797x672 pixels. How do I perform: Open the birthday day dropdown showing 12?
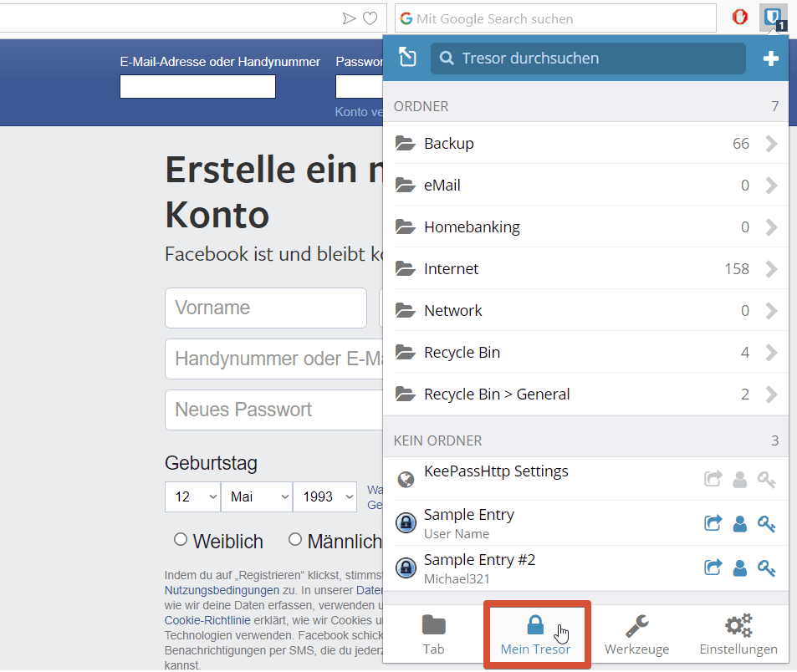coord(192,496)
